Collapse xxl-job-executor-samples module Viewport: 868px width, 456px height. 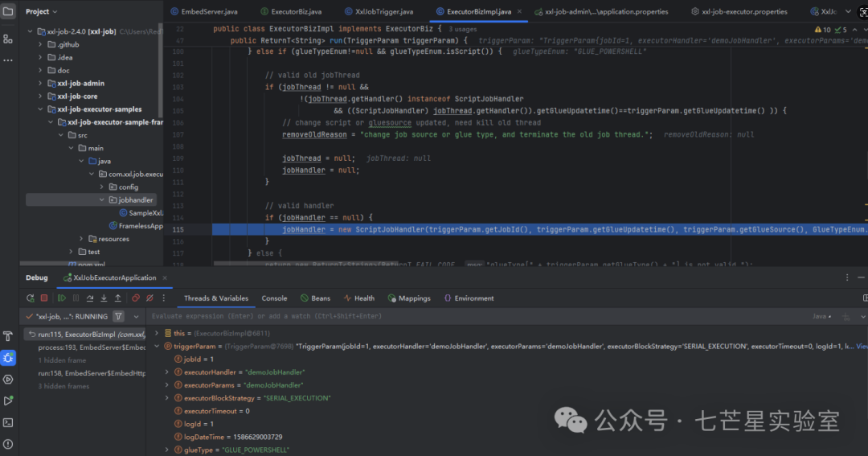click(40, 109)
